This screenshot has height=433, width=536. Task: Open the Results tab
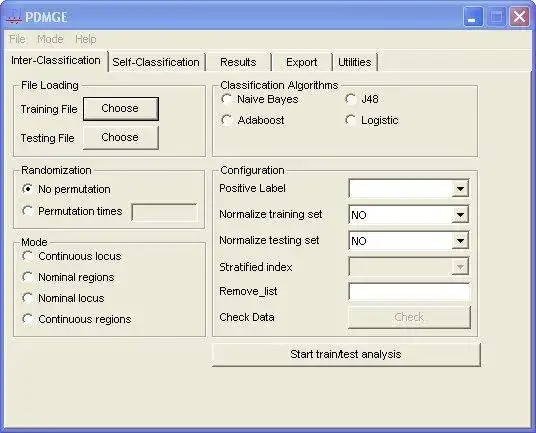point(238,62)
